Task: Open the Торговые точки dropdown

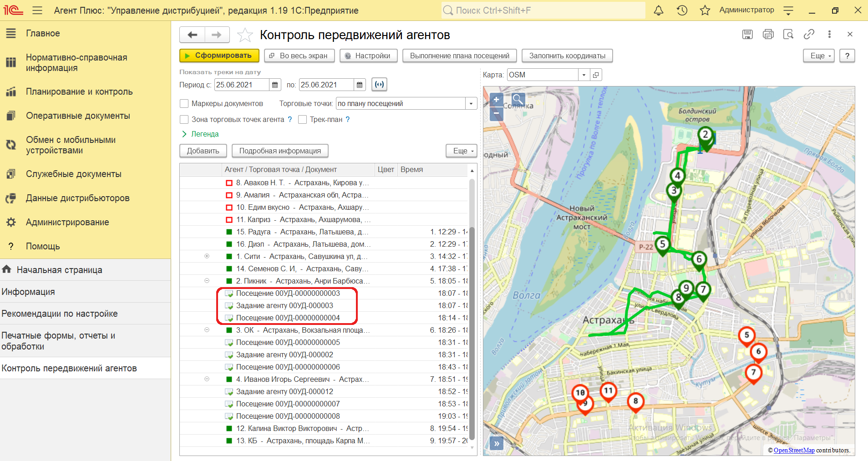Action: [x=471, y=103]
